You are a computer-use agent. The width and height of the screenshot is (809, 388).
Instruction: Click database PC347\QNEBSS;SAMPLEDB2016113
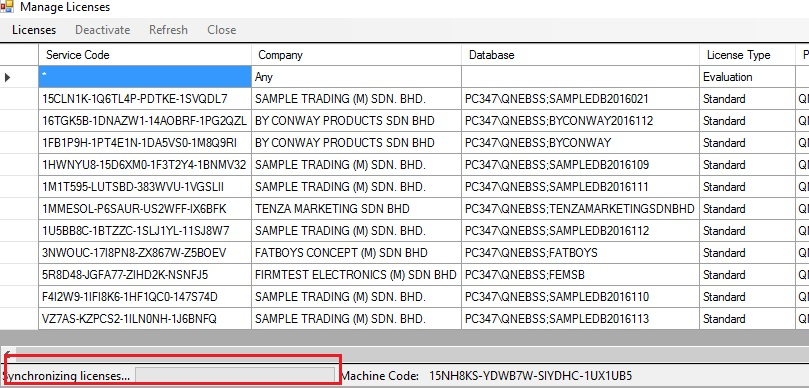(580, 319)
